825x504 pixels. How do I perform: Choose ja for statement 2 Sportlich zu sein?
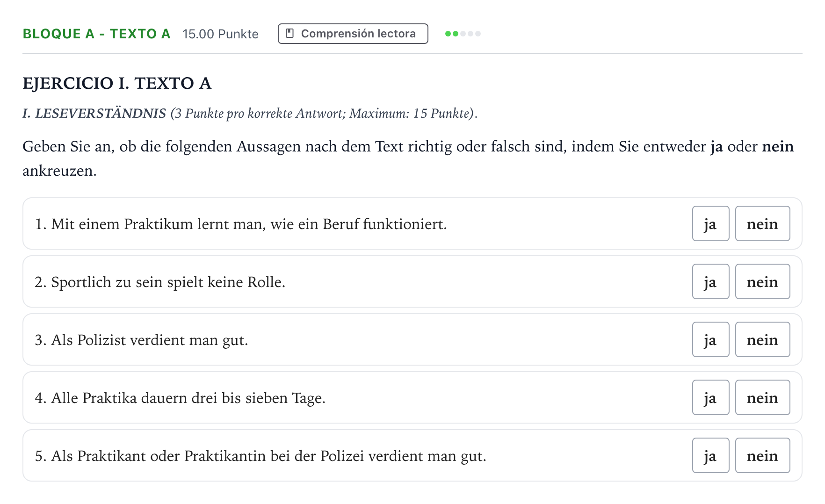pyautogui.click(x=710, y=281)
